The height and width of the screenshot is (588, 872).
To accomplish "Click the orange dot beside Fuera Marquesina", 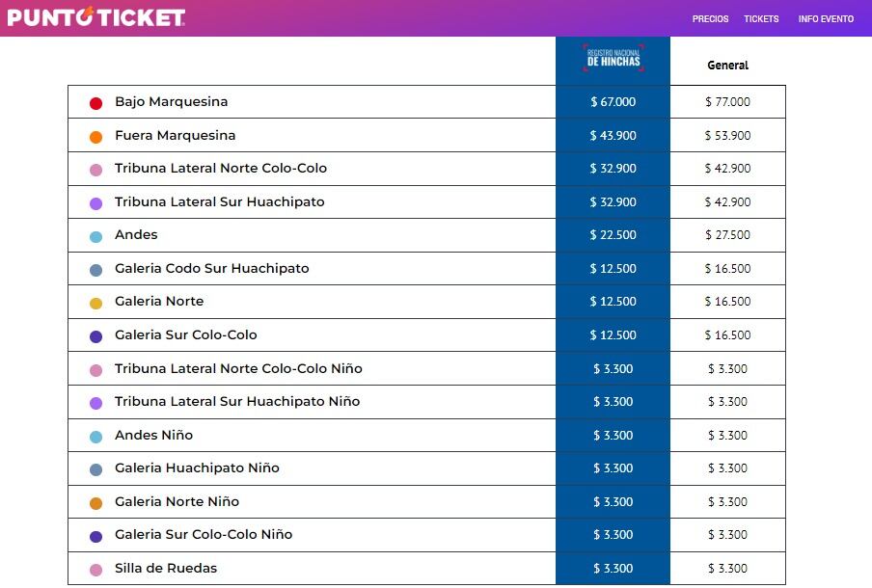I will [x=95, y=137].
